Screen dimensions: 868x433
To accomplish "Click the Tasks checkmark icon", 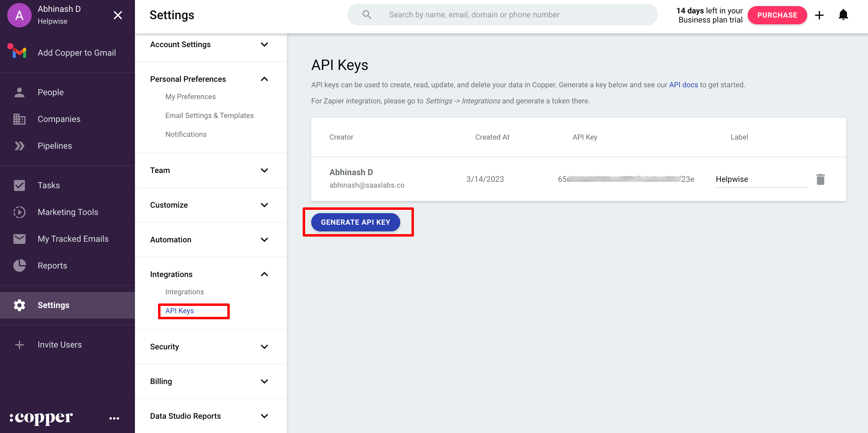I will tap(19, 185).
